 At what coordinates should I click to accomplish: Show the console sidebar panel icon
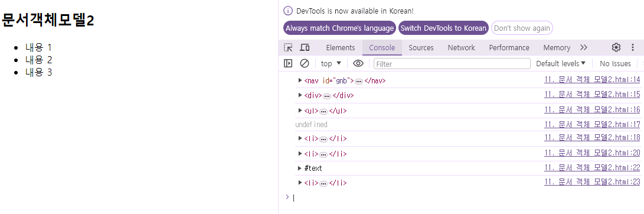point(288,63)
